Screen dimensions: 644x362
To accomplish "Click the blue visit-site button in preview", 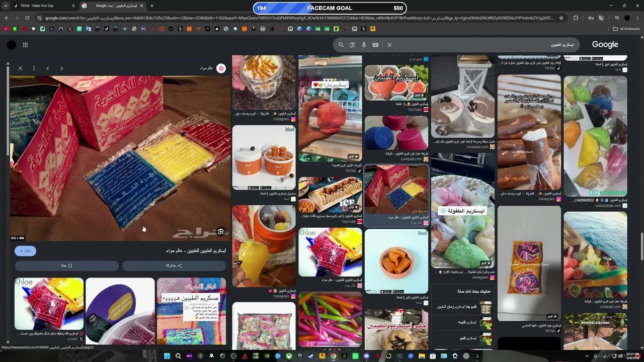I will click(x=25, y=250).
